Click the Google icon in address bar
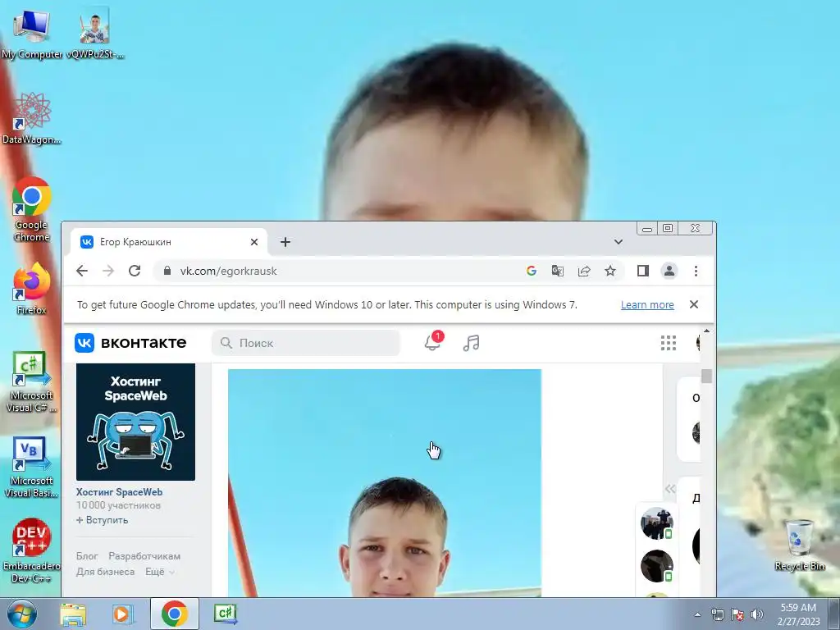 pos(532,271)
